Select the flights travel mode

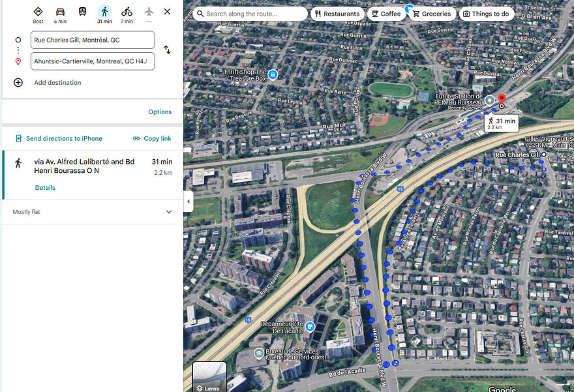pos(149,12)
